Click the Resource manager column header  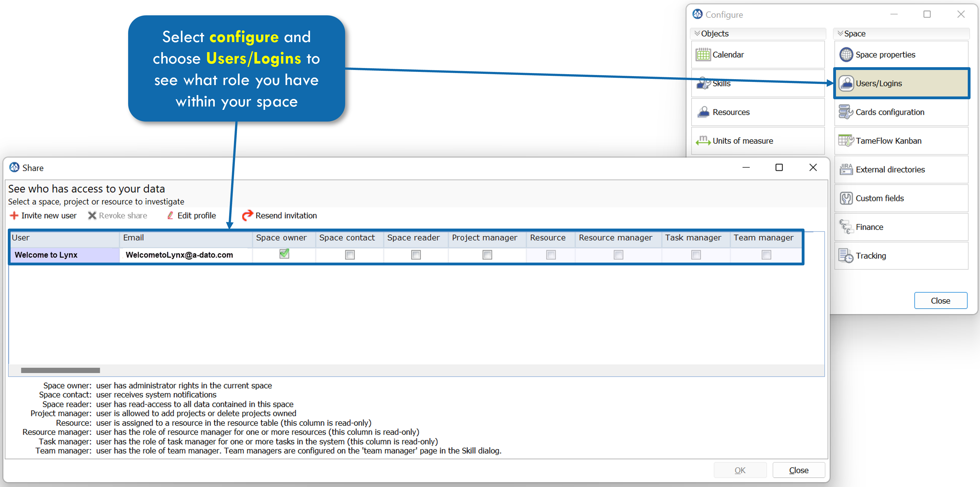click(619, 238)
